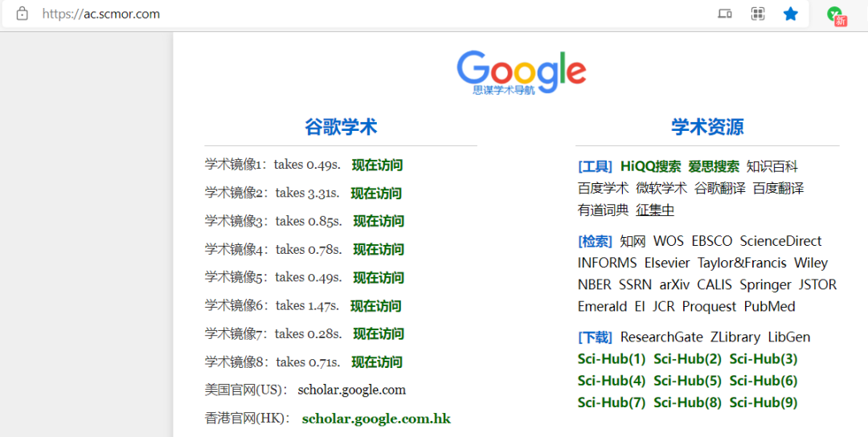Viewport: 868px width, 437px height.
Task: Open SSRN link
Action: (636, 285)
